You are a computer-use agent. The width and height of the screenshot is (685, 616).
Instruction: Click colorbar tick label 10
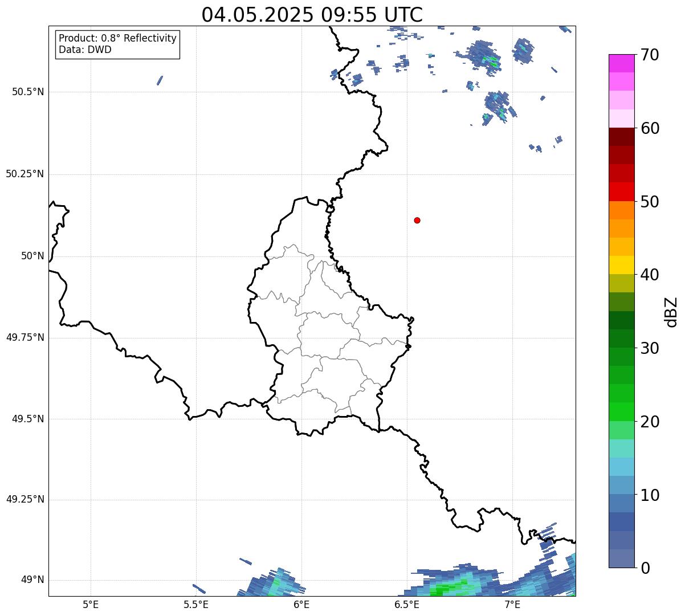coord(650,495)
